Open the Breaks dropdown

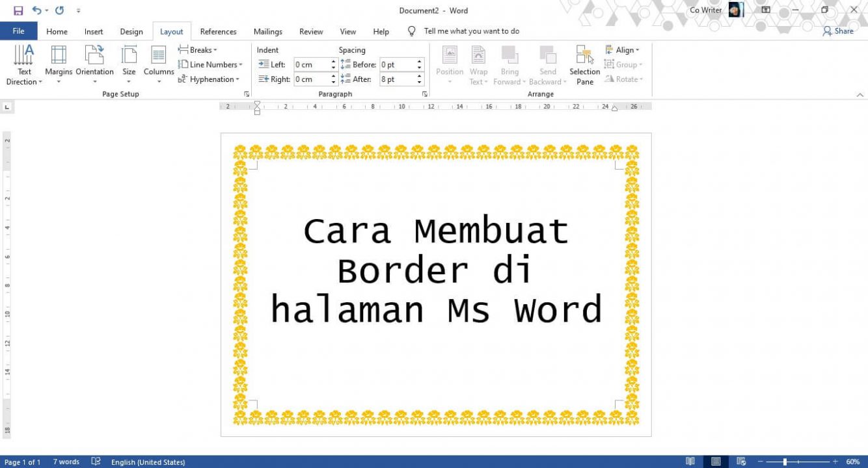point(197,49)
